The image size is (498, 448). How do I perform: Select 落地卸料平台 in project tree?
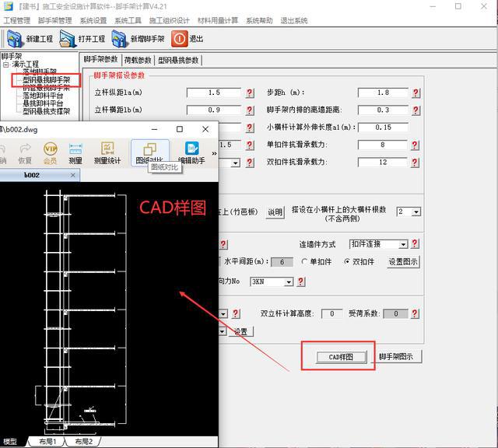43,95
